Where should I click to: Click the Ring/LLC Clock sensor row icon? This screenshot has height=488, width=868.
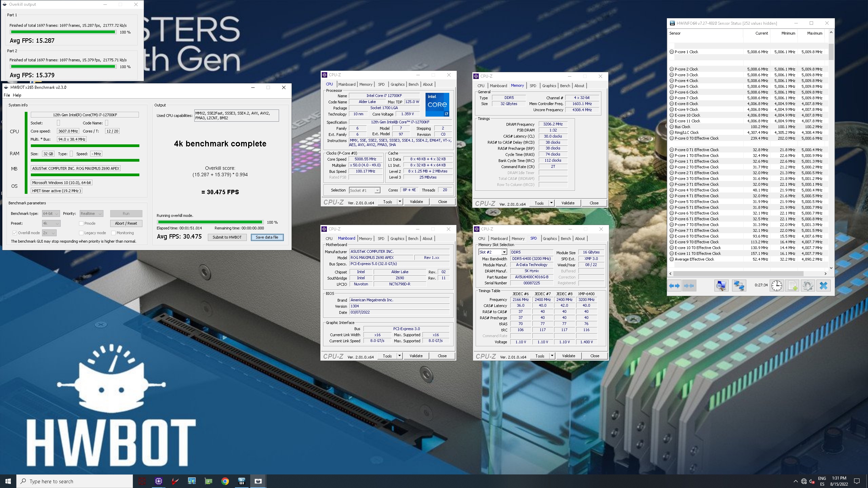pyautogui.click(x=672, y=133)
